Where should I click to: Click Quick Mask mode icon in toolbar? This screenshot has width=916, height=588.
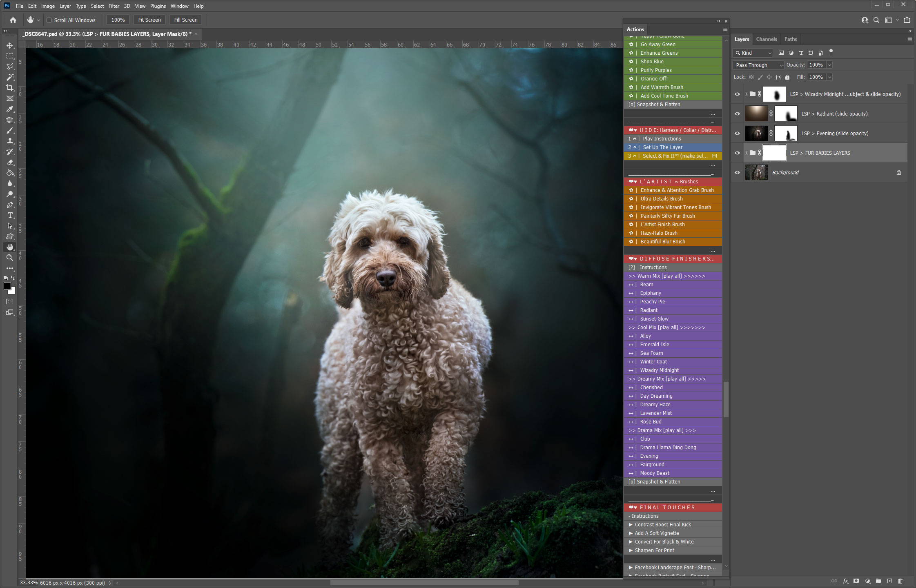tap(10, 302)
